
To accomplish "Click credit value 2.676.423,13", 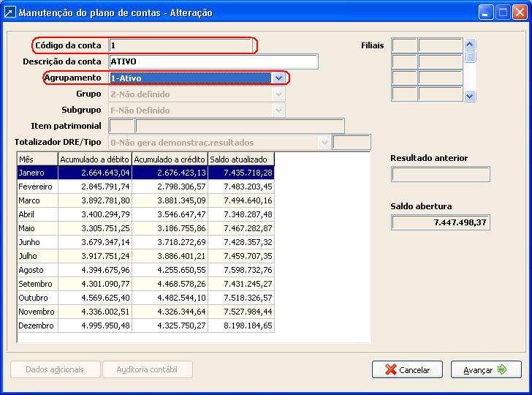I will pos(181,173).
